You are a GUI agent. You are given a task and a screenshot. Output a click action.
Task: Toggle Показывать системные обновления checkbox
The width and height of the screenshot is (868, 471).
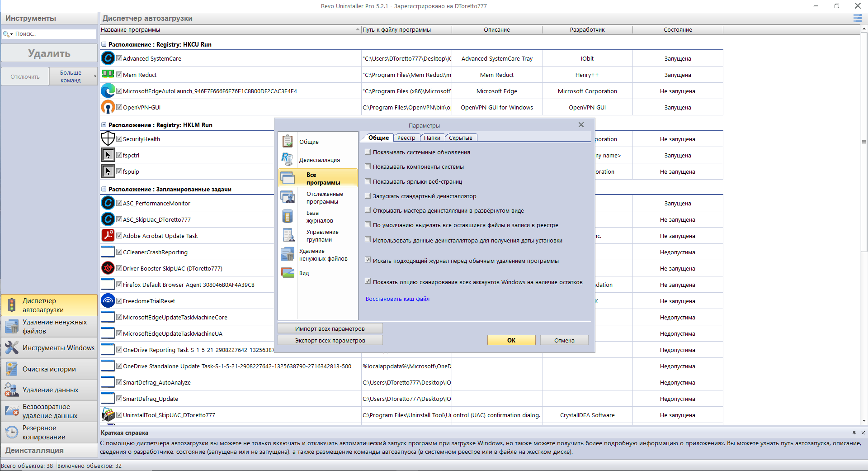(368, 152)
